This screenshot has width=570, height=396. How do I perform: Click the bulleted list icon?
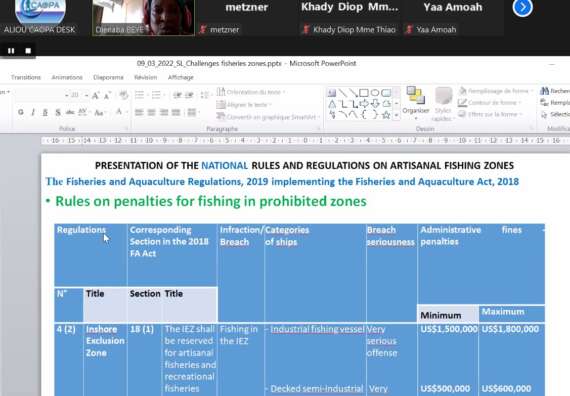pyautogui.click(x=139, y=95)
